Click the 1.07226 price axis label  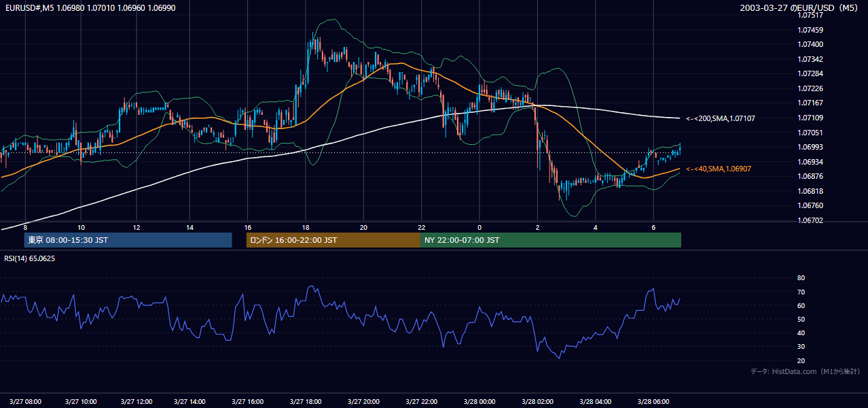pyautogui.click(x=810, y=88)
